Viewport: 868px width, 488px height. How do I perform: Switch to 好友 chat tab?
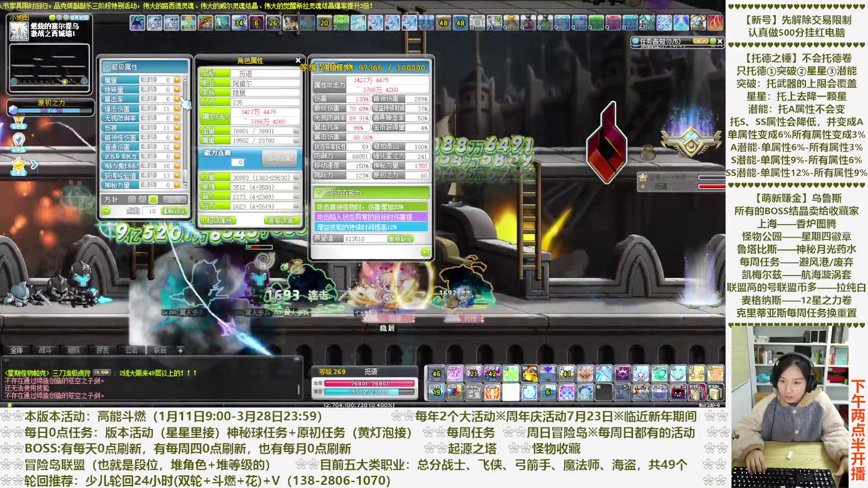(103, 350)
